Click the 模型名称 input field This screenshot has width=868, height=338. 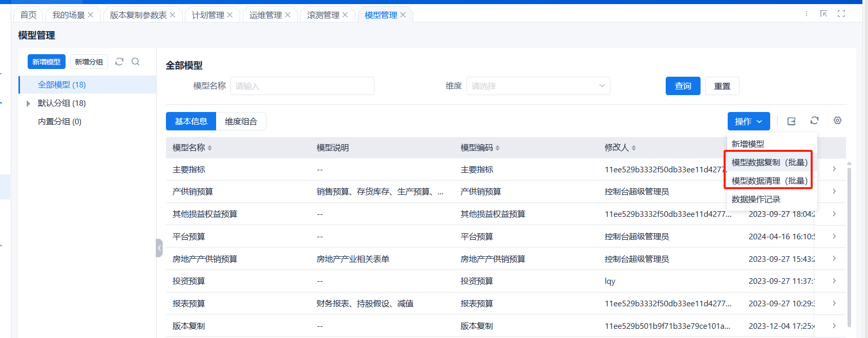(302, 86)
